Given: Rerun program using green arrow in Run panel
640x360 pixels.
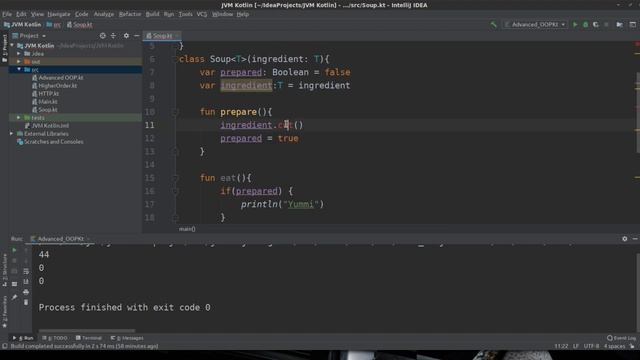Looking at the screenshot, I should (x=14, y=250).
